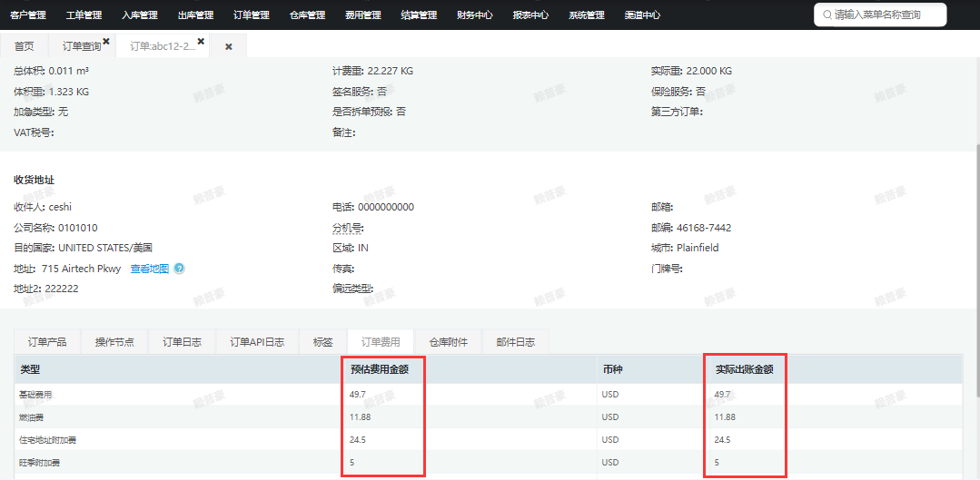Viewport: 980px width, 480px height.
Task: Select the 订单:abc12-2... tab
Action: point(163,47)
